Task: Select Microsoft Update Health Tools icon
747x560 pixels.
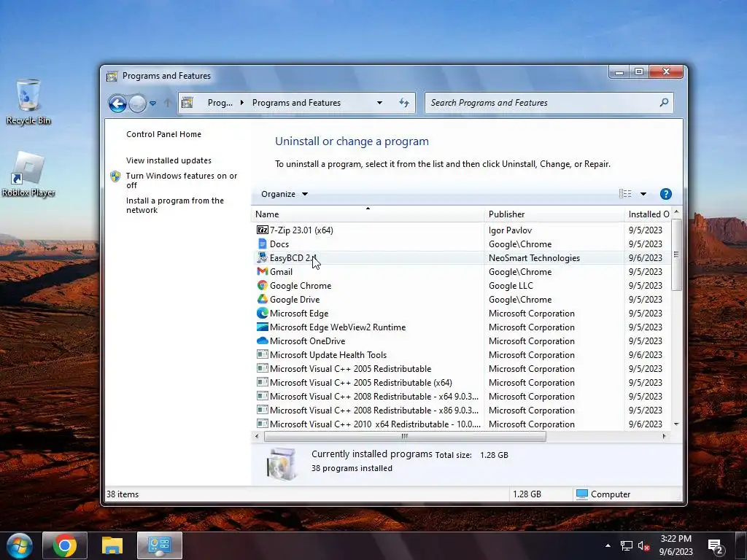Action: (x=262, y=354)
